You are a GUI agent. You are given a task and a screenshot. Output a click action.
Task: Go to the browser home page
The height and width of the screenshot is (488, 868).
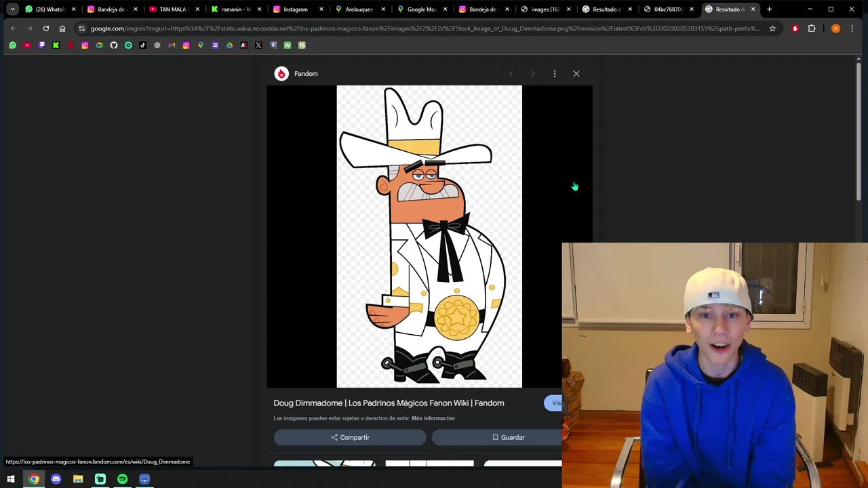click(62, 28)
